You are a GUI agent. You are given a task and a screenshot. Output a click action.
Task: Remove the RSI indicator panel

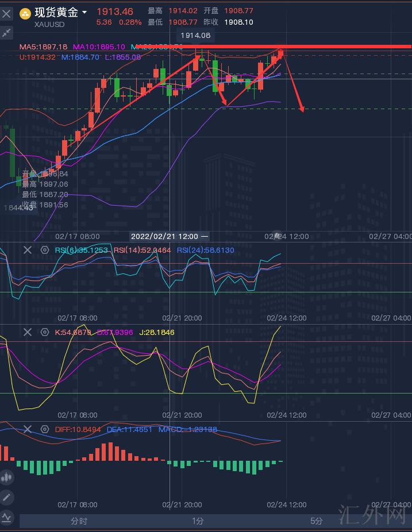coord(28,249)
